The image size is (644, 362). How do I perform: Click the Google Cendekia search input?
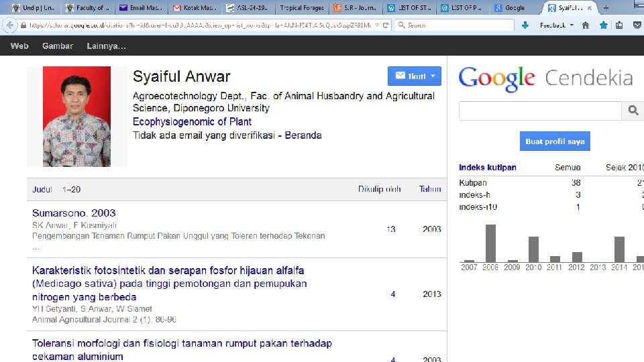click(x=540, y=111)
